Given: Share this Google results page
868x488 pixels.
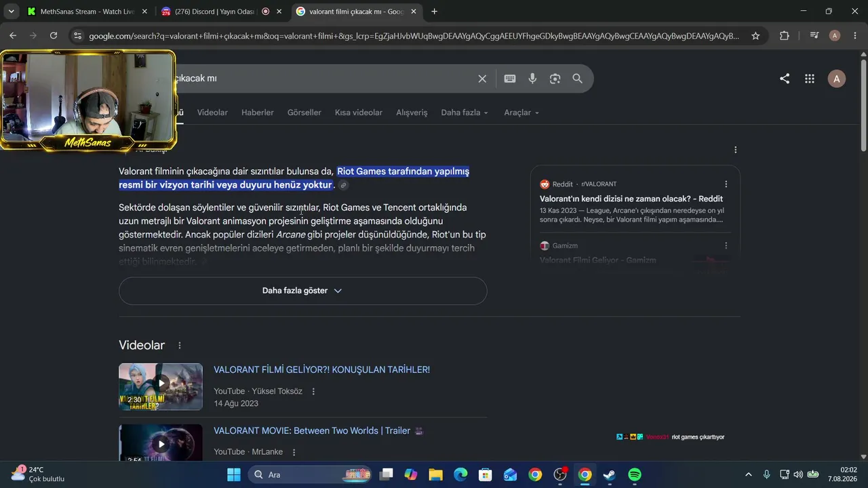Looking at the screenshot, I should click(x=785, y=79).
